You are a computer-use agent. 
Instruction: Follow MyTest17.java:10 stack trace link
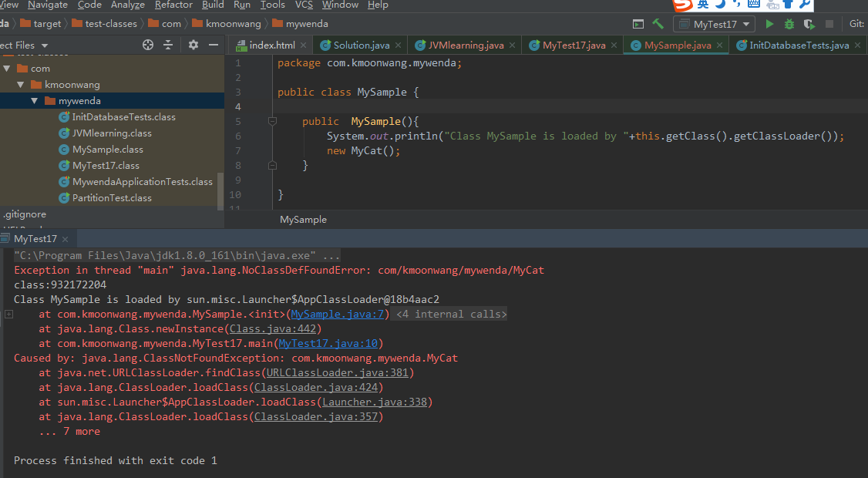coord(328,343)
